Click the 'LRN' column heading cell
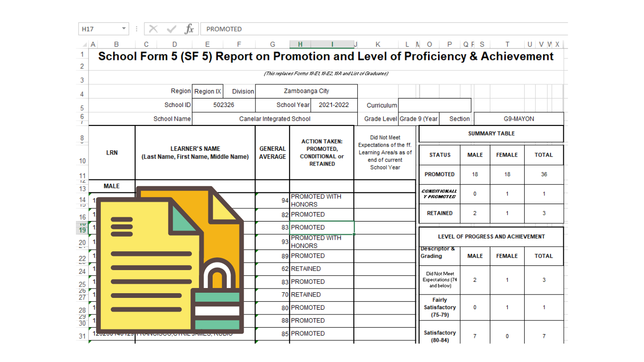 click(x=112, y=153)
